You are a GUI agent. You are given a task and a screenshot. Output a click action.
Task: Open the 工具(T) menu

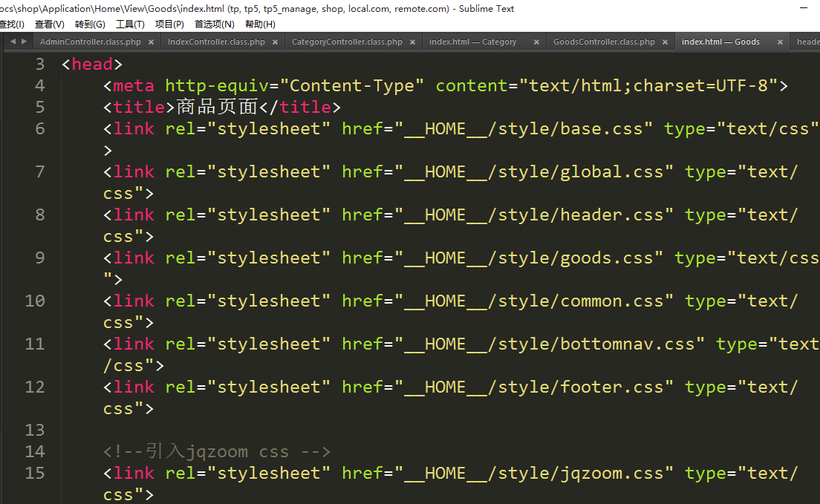coord(130,24)
